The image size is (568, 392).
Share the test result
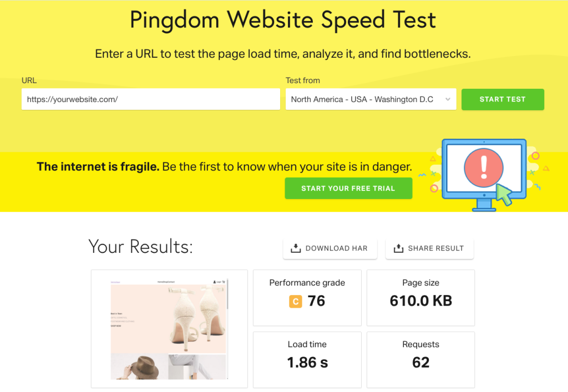point(429,248)
